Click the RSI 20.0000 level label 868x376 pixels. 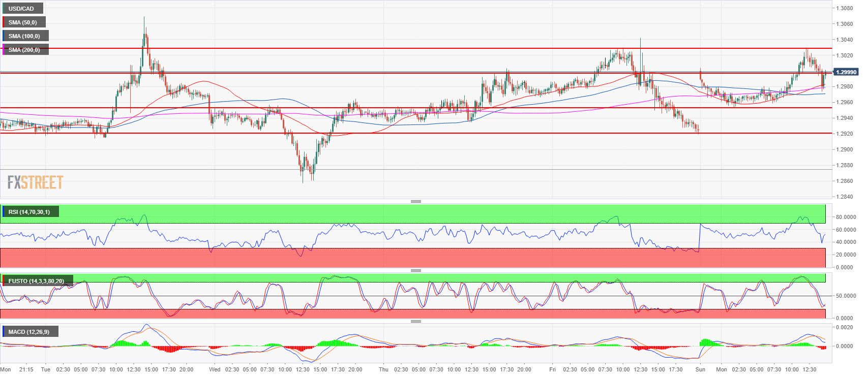[846, 255]
